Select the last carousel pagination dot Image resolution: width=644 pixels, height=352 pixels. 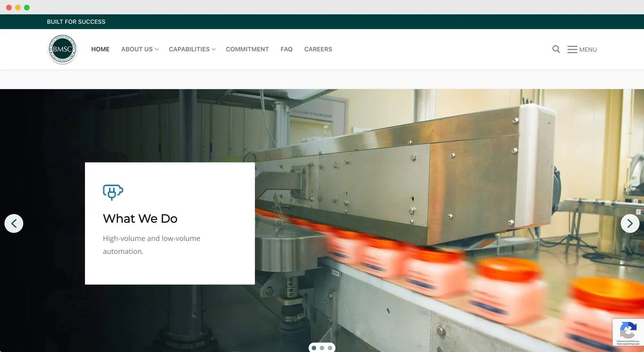[x=330, y=348]
